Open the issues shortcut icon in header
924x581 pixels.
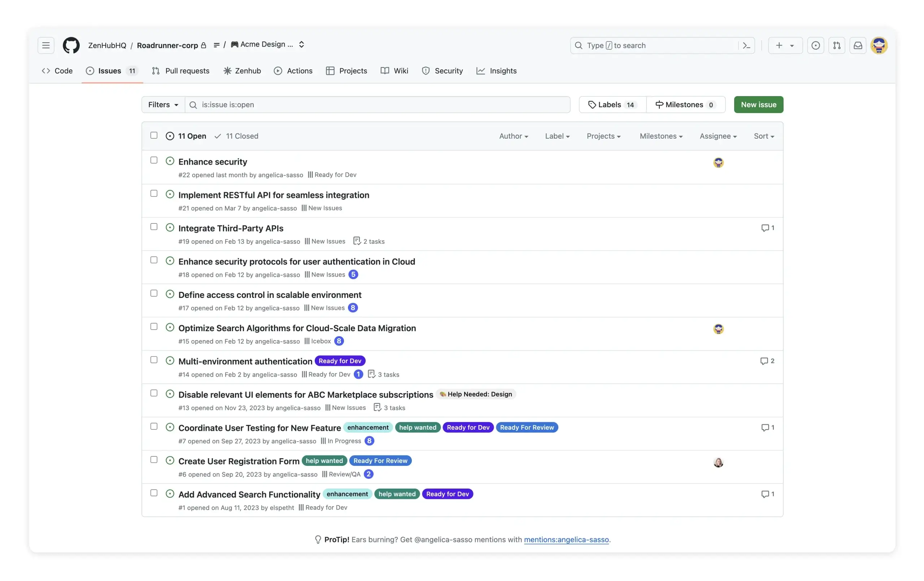(815, 45)
